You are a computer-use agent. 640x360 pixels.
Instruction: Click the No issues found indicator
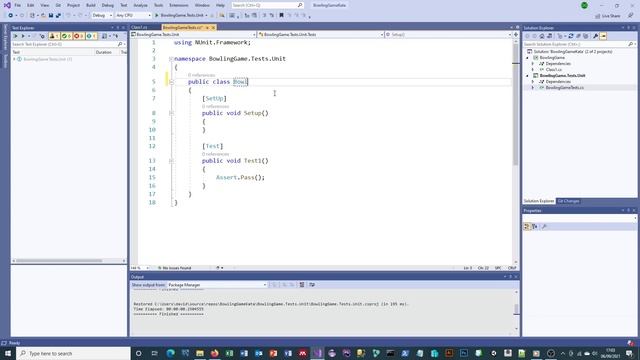175,268
